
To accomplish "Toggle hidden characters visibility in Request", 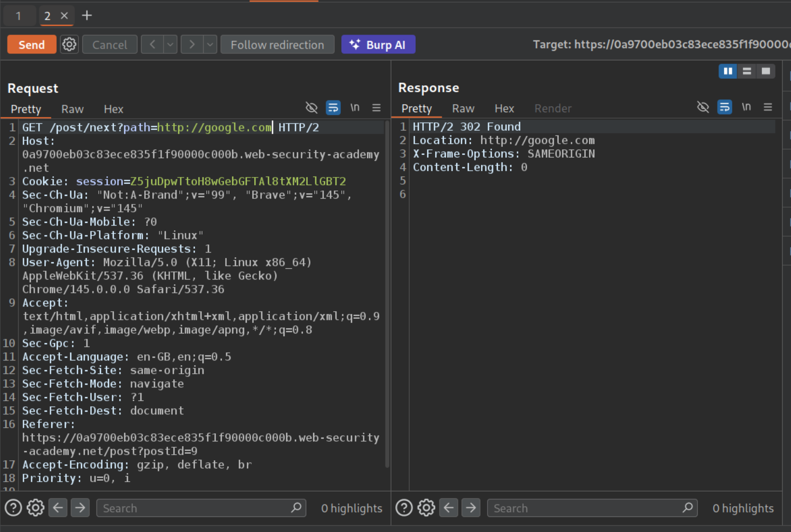I will pos(312,108).
